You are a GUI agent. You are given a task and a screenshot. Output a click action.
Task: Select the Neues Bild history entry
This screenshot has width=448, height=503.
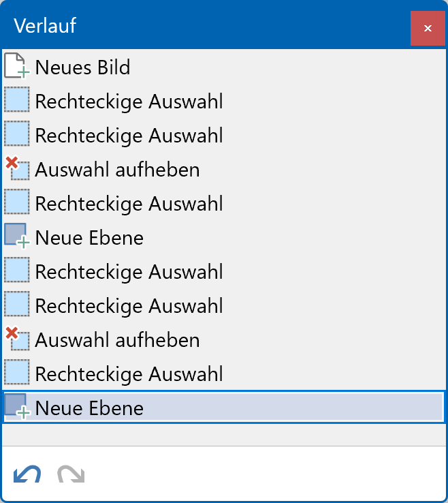(82, 67)
